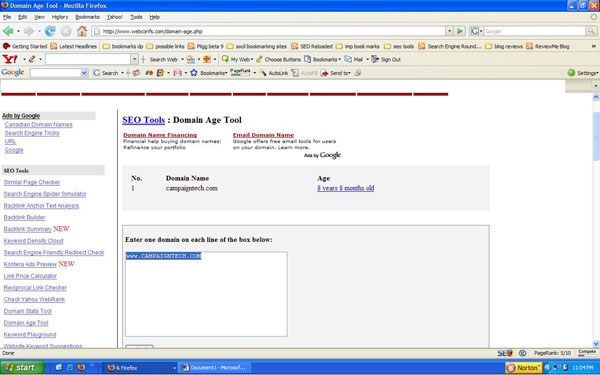The height and width of the screenshot is (375, 600).
Task: Click the URL address bar
Action: click(x=269, y=31)
